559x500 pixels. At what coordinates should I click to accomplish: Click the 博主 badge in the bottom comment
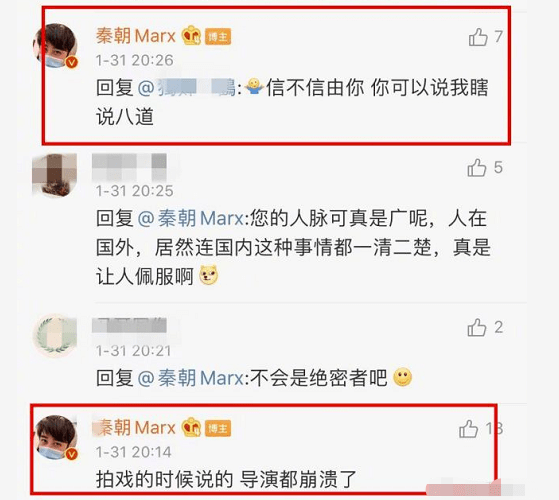(x=218, y=428)
